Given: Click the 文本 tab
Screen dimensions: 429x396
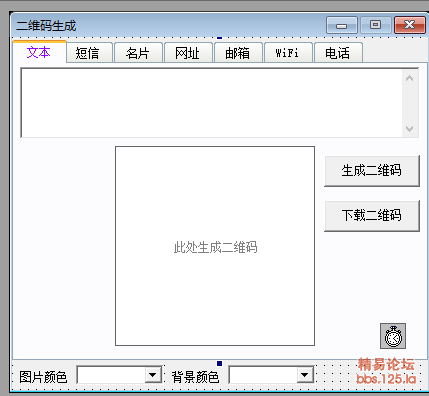Looking at the screenshot, I should (39, 52).
